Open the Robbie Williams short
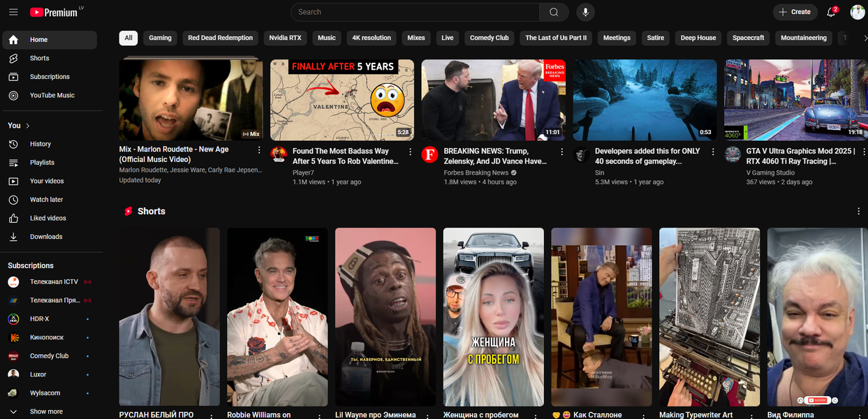Image resolution: width=868 pixels, height=419 pixels. click(x=277, y=317)
